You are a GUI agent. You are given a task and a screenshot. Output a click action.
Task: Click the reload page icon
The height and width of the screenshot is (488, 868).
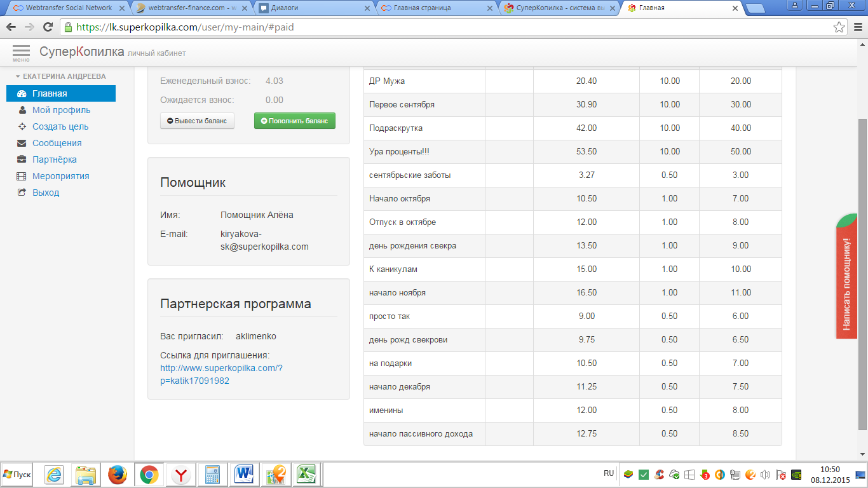click(x=48, y=27)
